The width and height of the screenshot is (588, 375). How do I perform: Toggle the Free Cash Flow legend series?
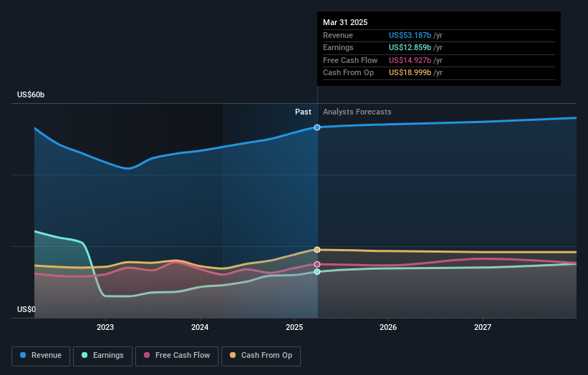(177, 356)
